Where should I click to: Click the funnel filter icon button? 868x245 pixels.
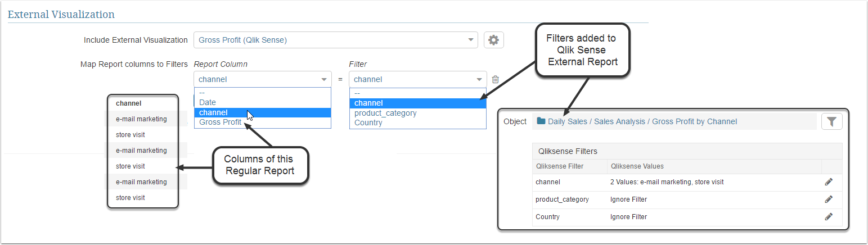(x=831, y=121)
